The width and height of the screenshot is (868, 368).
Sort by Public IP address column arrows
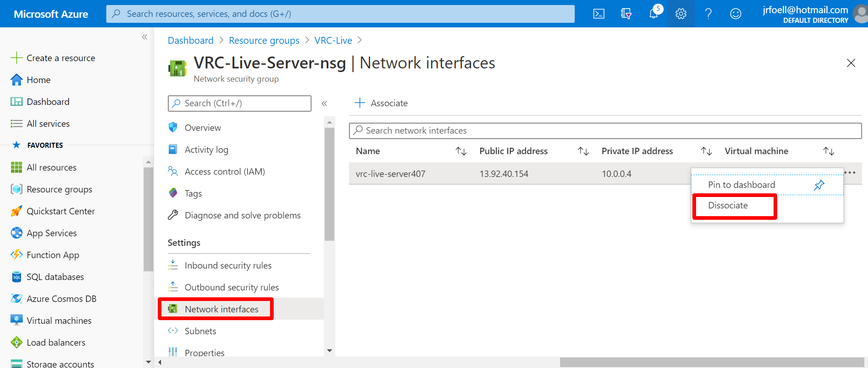[583, 151]
